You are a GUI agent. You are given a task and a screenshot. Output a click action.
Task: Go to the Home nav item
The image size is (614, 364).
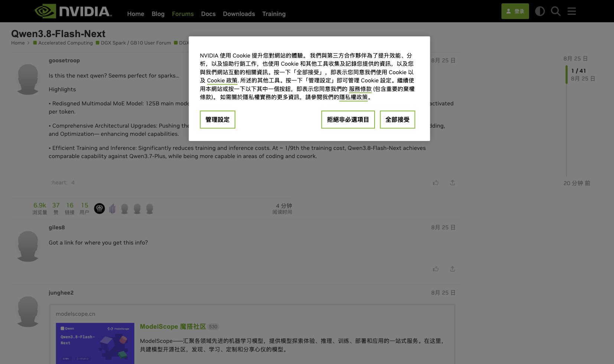coord(135,14)
